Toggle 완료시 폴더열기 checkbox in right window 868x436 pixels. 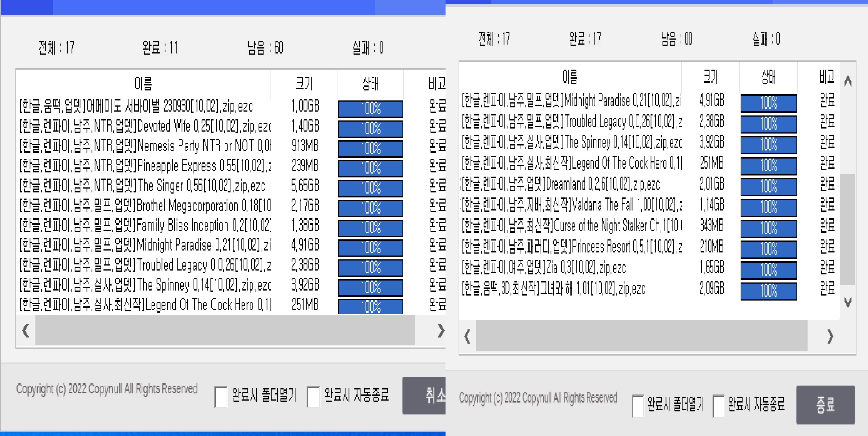tap(638, 406)
